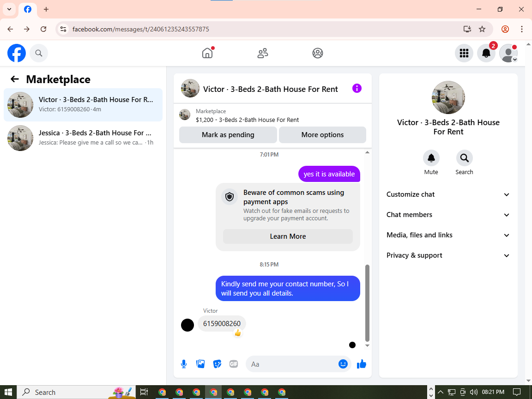Click the chat scroll up arrow
The height and width of the screenshot is (399, 532).
click(367, 152)
